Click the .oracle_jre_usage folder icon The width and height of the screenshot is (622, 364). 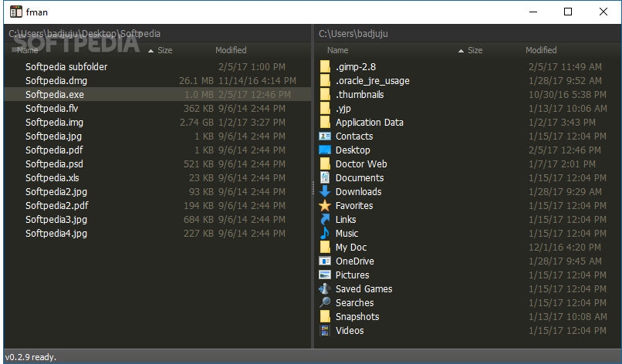pyautogui.click(x=325, y=80)
